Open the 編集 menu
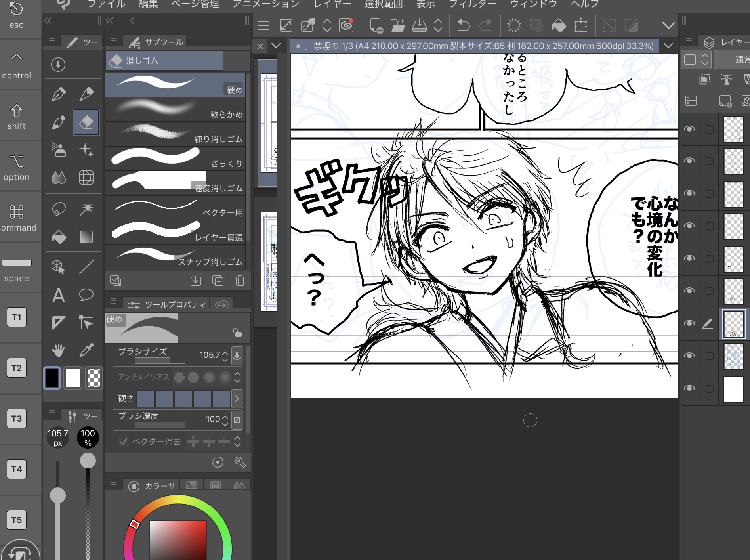 click(x=149, y=4)
